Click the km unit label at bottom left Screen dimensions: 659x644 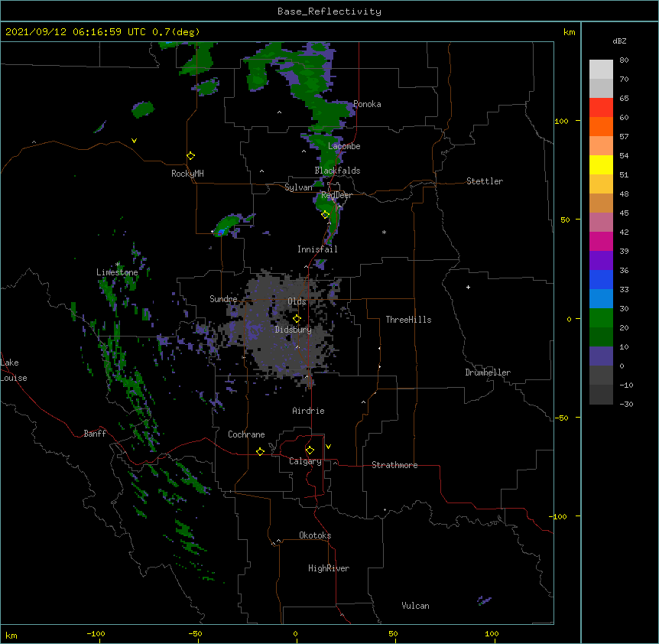pyautogui.click(x=11, y=636)
